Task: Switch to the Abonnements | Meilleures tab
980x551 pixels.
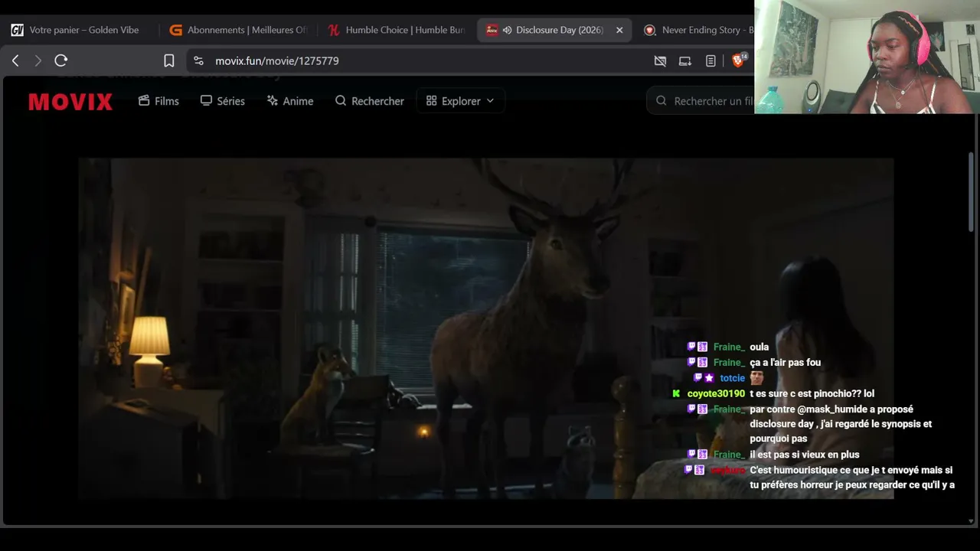Action: [237, 30]
